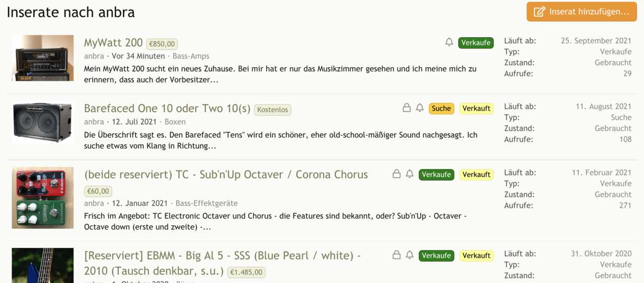This screenshot has width=644, height=283.
Task: Click the yellow Suche tag on Barefaced listing
Action: [x=441, y=109]
